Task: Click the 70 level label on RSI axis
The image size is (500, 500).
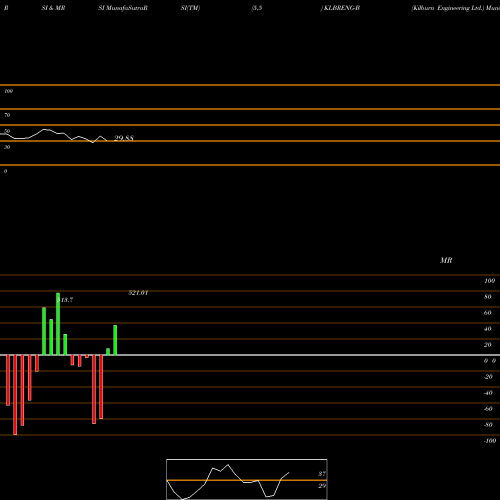Action: pos(7,115)
